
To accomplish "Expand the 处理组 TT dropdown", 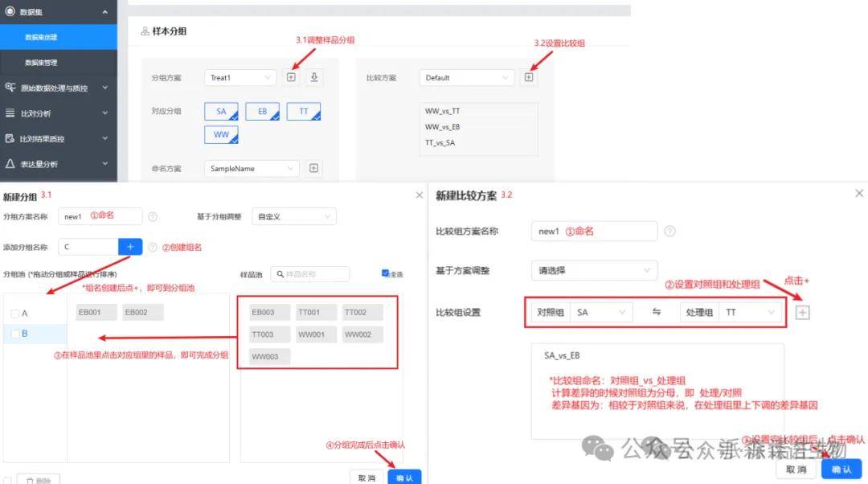I will (x=751, y=312).
